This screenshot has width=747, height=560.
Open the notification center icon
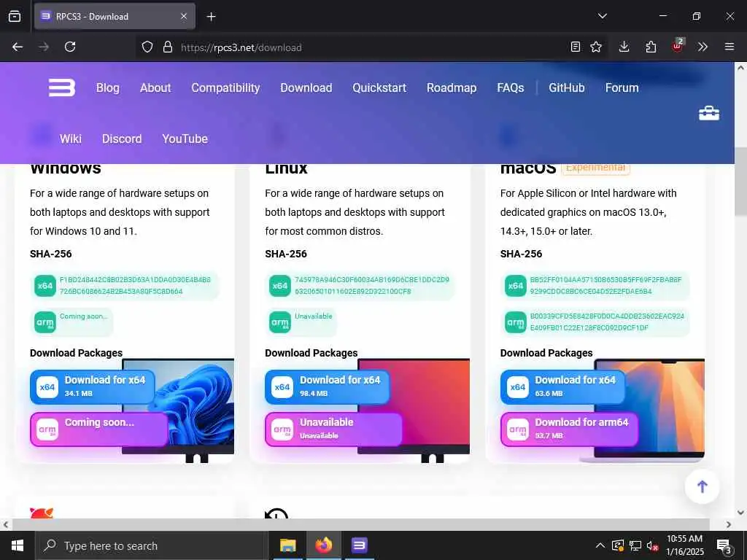pyautogui.click(x=724, y=546)
